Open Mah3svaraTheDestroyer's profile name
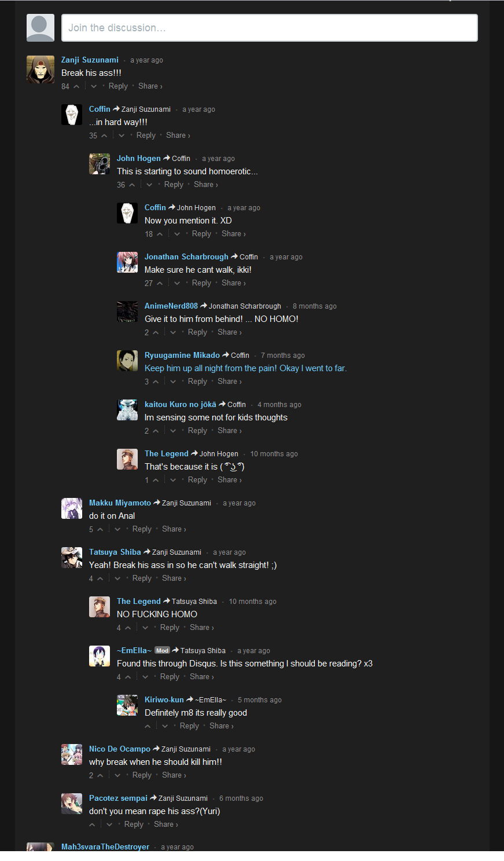The width and height of the screenshot is (504, 861). (105, 847)
